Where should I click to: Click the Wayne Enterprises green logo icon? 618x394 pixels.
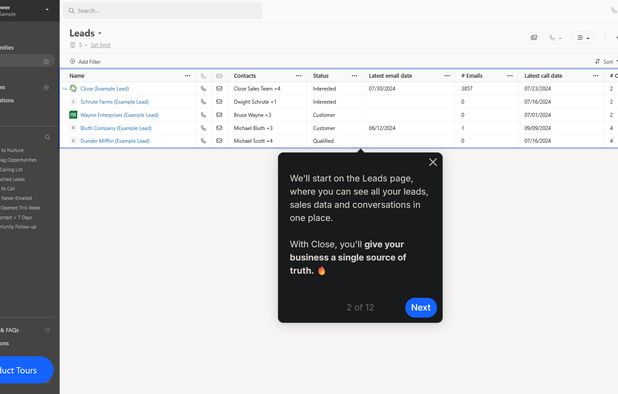(x=73, y=115)
